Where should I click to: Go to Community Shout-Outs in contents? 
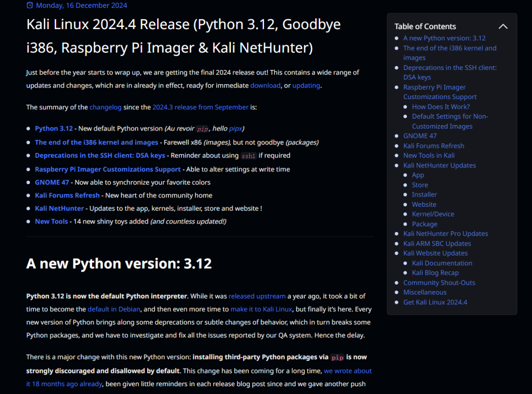point(439,283)
